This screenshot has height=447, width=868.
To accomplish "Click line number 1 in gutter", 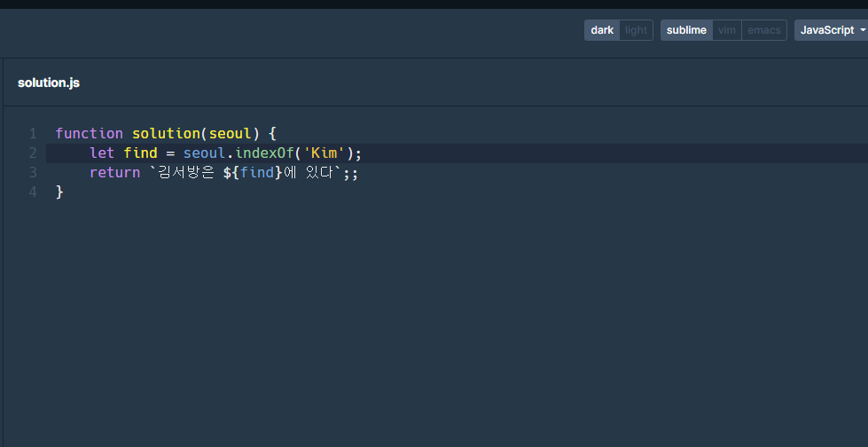I will point(33,134).
